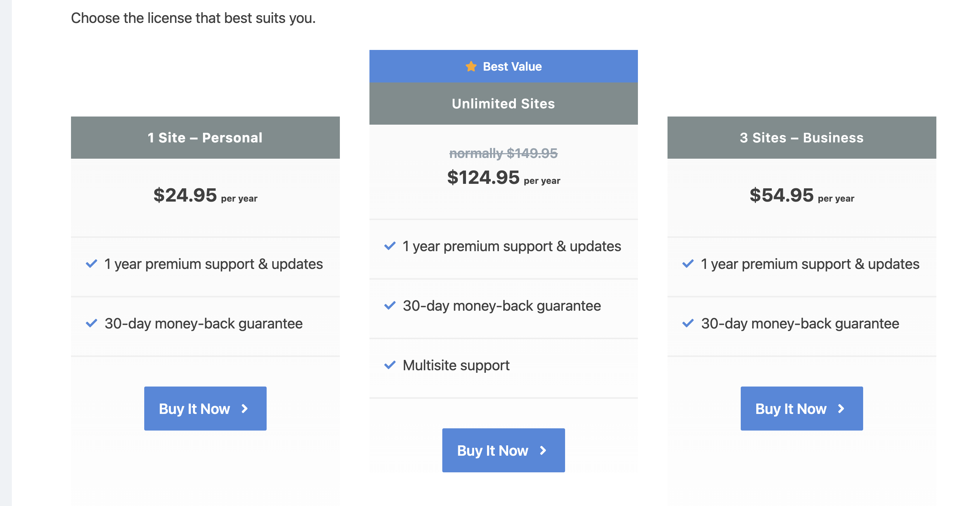Buy the Unlimited Sites license
The image size is (980, 506).
(503, 451)
